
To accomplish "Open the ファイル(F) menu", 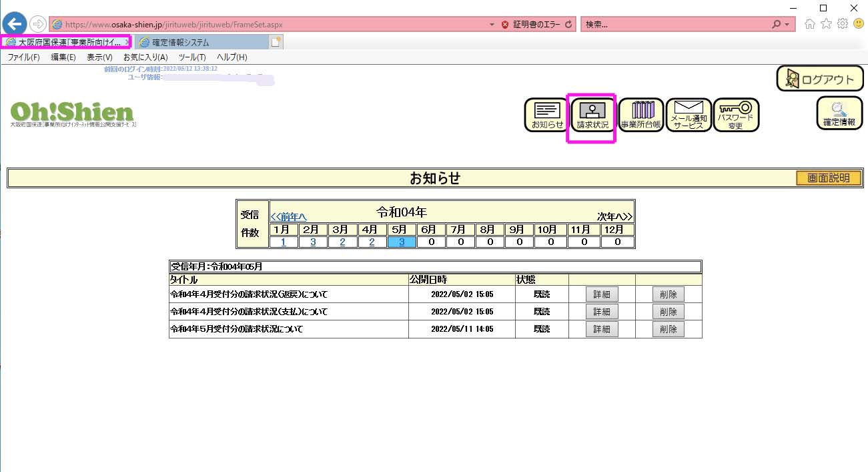I will 23,57.
